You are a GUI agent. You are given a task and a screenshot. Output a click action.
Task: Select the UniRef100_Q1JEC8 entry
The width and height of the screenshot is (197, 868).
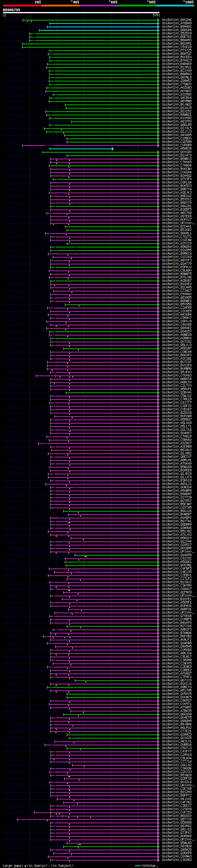[x=177, y=474]
